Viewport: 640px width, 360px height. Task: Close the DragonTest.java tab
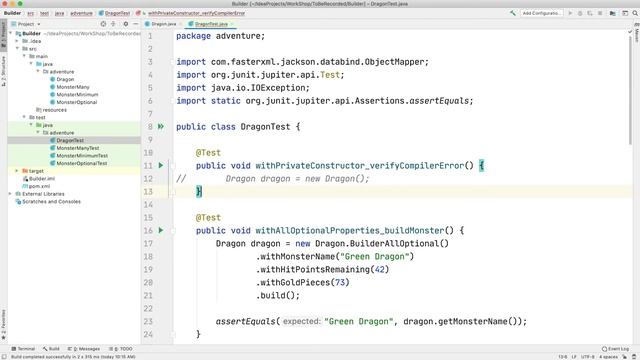click(x=232, y=24)
